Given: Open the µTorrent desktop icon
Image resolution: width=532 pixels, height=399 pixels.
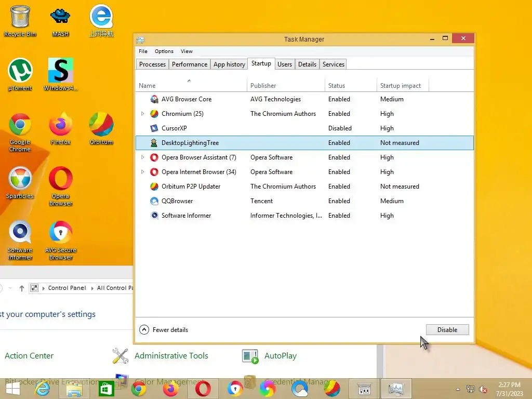Looking at the screenshot, I should tap(20, 75).
